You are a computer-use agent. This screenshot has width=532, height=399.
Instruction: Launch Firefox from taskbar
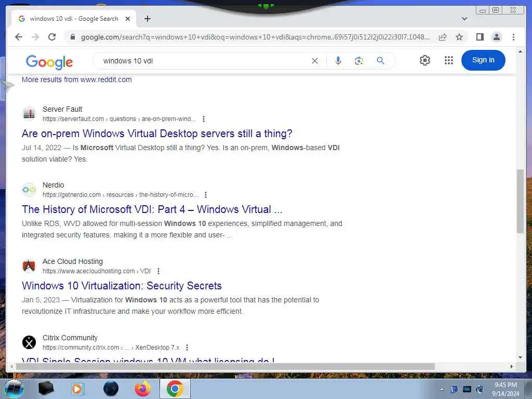coord(143,389)
